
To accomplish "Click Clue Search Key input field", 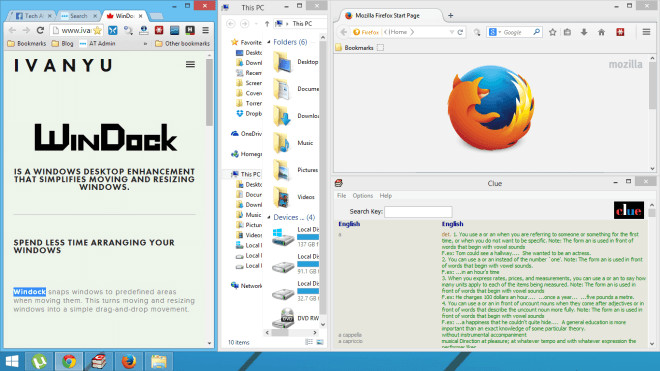I will [x=418, y=211].
